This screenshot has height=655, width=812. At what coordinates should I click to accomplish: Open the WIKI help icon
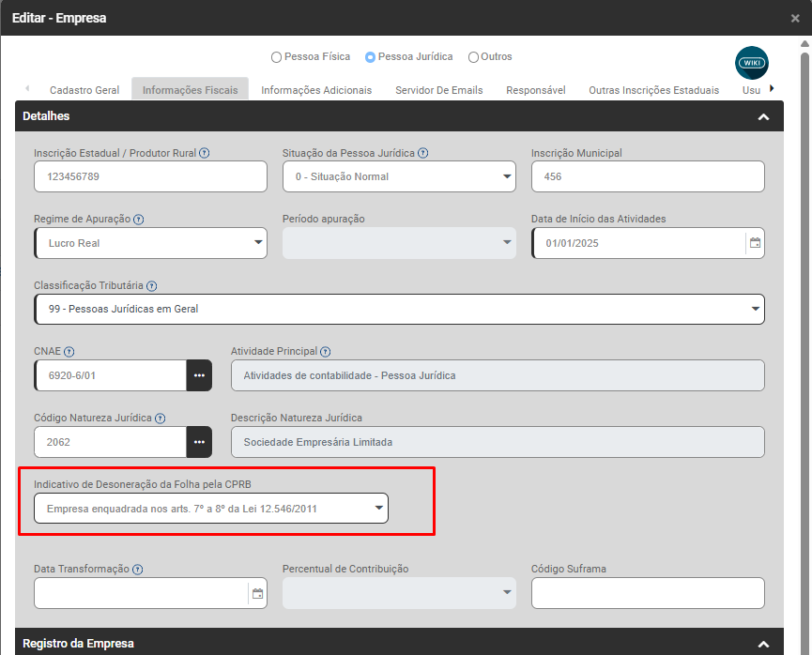(x=751, y=63)
